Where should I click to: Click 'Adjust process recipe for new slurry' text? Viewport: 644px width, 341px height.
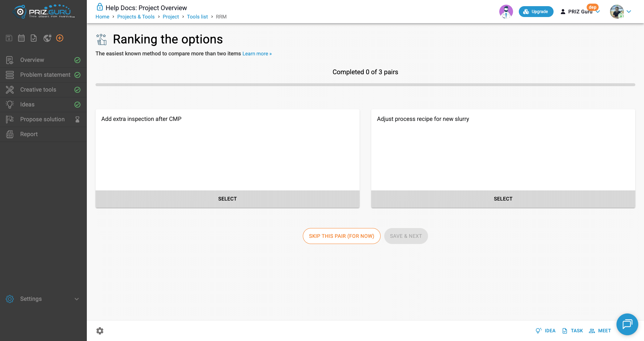coord(423,119)
